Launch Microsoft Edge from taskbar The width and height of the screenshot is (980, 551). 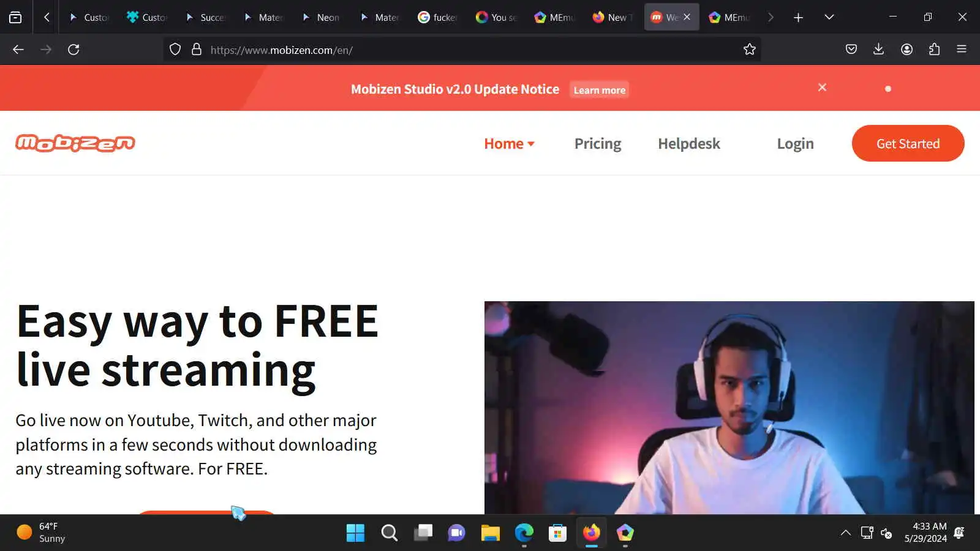(x=524, y=533)
